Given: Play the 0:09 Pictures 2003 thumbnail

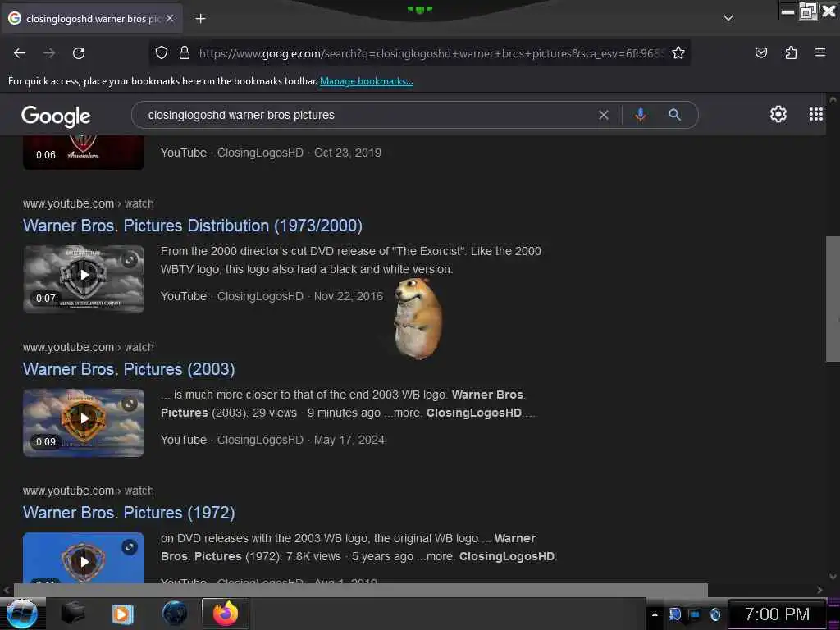Looking at the screenshot, I should [x=84, y=422].
